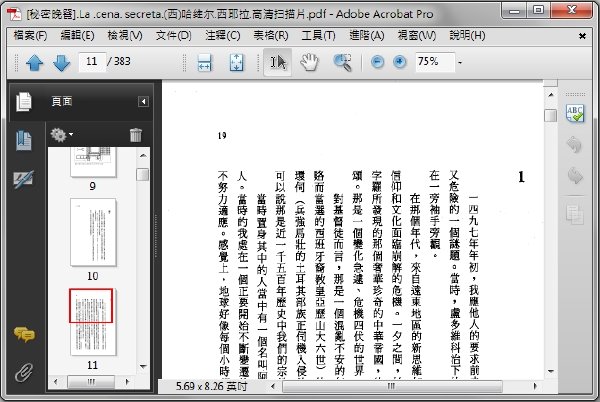Open the 注釋(C) menu
Image resolution: width=600 pixels, height=402 pixels.
(222, 36)
